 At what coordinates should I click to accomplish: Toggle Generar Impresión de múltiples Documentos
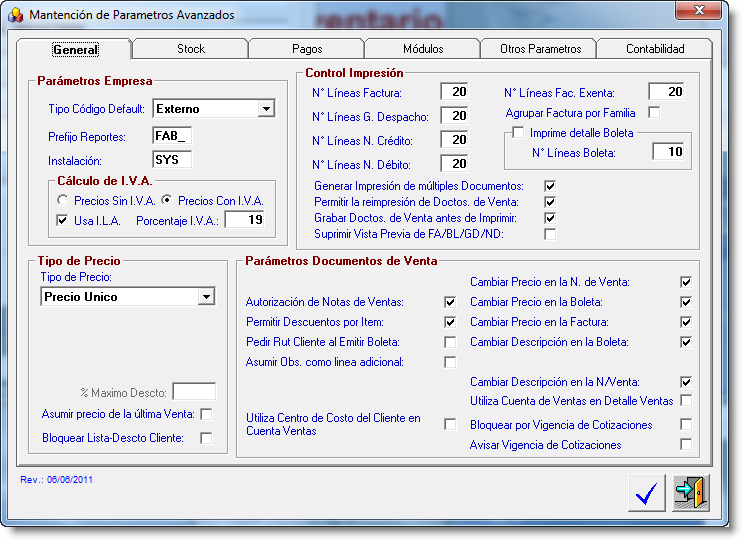click(550, 186)
